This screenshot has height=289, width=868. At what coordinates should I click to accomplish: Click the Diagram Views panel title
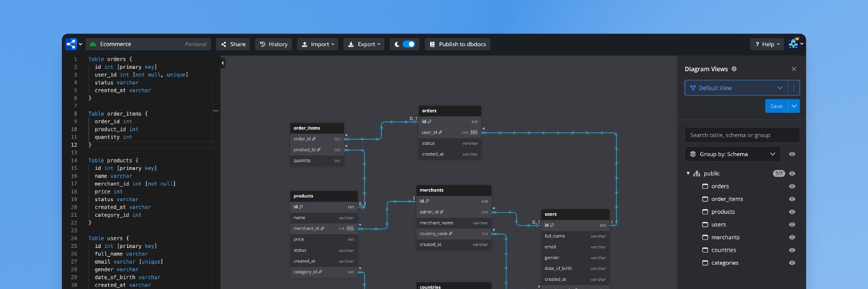(706, 69)
